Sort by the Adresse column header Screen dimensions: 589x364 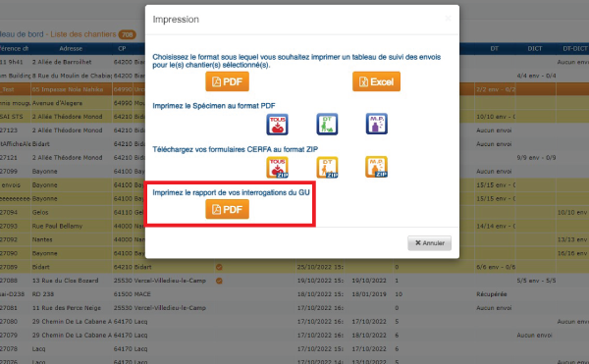point(71,48)
